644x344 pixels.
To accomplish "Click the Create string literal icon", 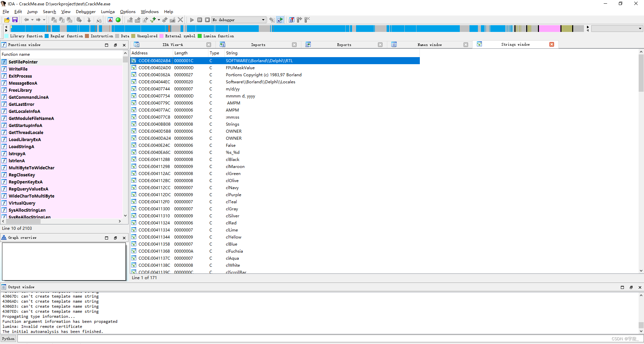I will coord(145,20).
